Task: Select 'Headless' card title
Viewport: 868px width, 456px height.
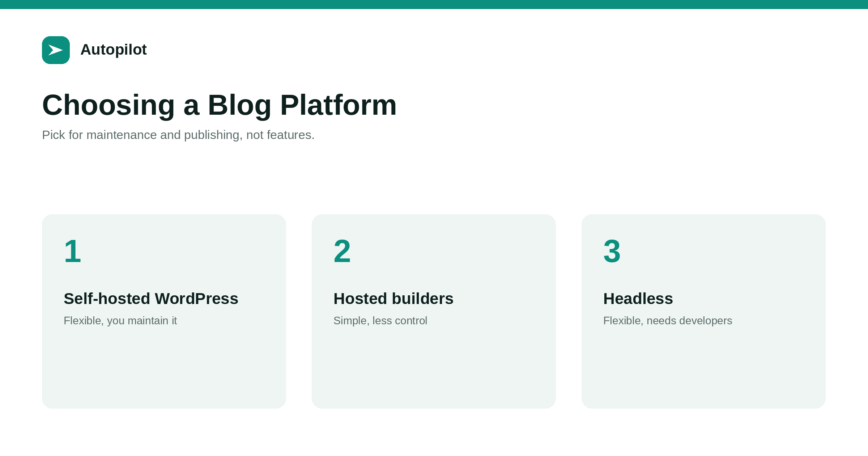Action: [x=638, y=299]
